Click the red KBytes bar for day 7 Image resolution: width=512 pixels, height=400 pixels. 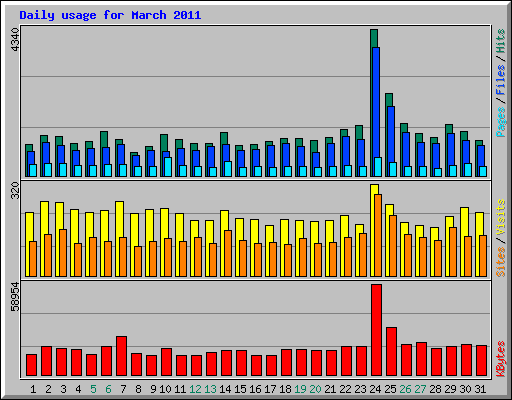(121, 356)
